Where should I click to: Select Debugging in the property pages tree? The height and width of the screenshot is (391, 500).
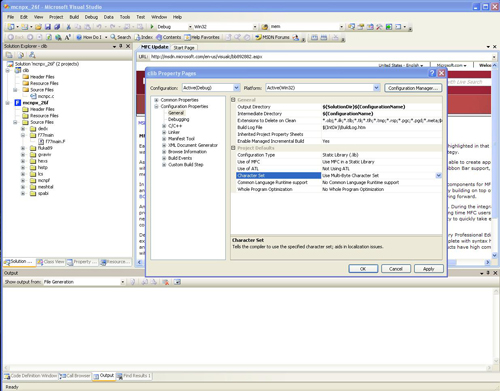(x=178, y=119)
